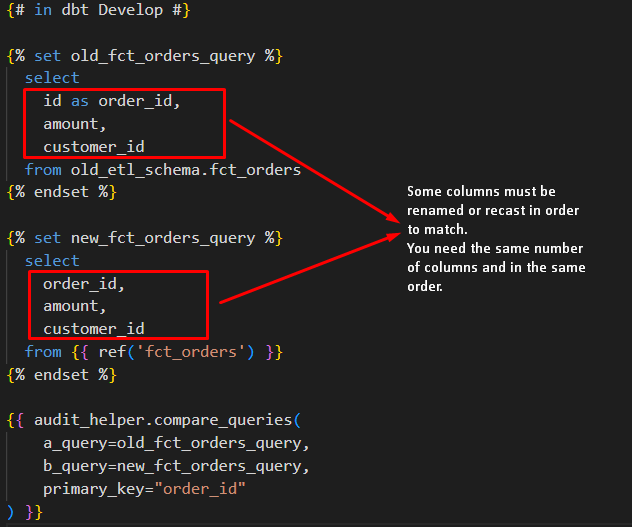Click the a_query argument line
The width and height of the screenshot is (632, 527).
176,443
